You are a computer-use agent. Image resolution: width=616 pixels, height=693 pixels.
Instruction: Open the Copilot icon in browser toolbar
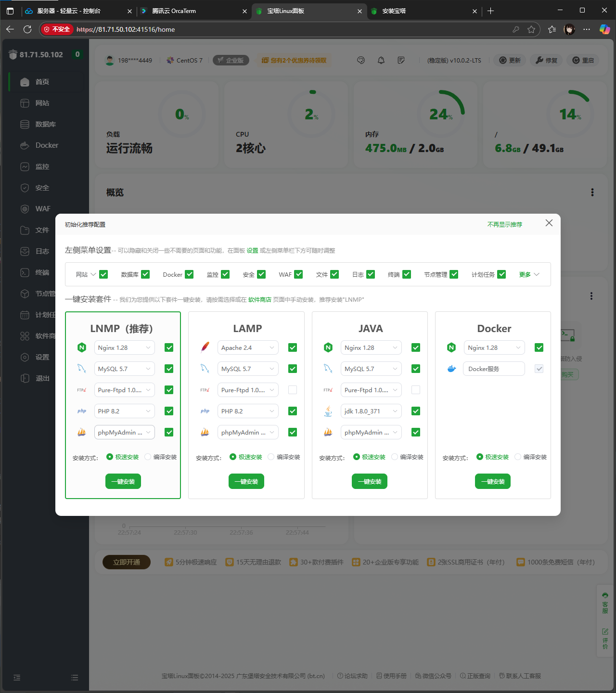604,29
